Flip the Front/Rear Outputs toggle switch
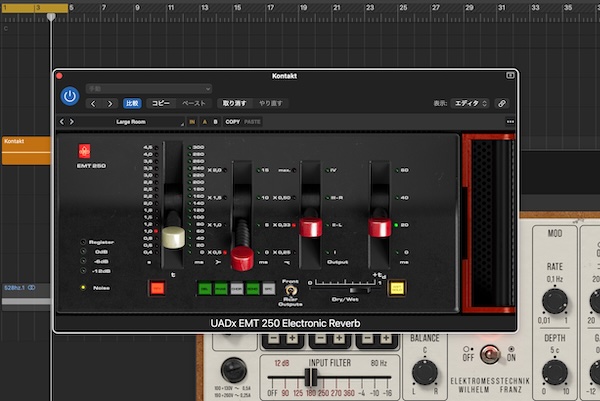This screenshot has height=401, width=600. [x=291, y=290]
